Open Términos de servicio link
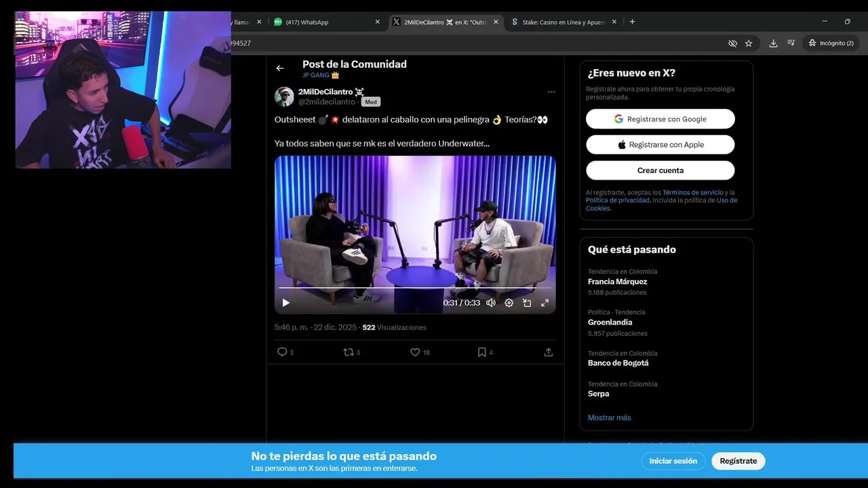This screenshot has height=488, width=868. (x=693, y=192)
